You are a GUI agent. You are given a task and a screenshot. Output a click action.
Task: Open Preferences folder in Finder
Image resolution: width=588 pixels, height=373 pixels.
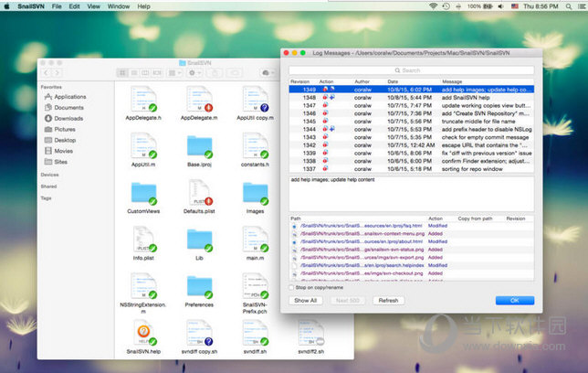(x=199, y=287)
